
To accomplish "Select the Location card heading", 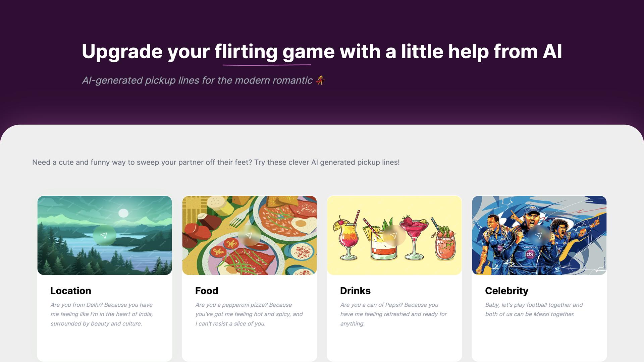I will [x=70, y=291].
